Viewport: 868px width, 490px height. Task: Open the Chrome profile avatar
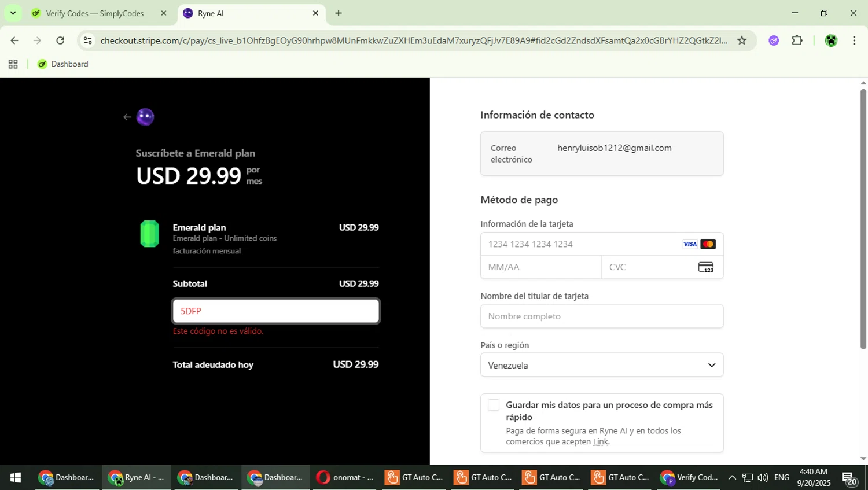pos(831,40)
